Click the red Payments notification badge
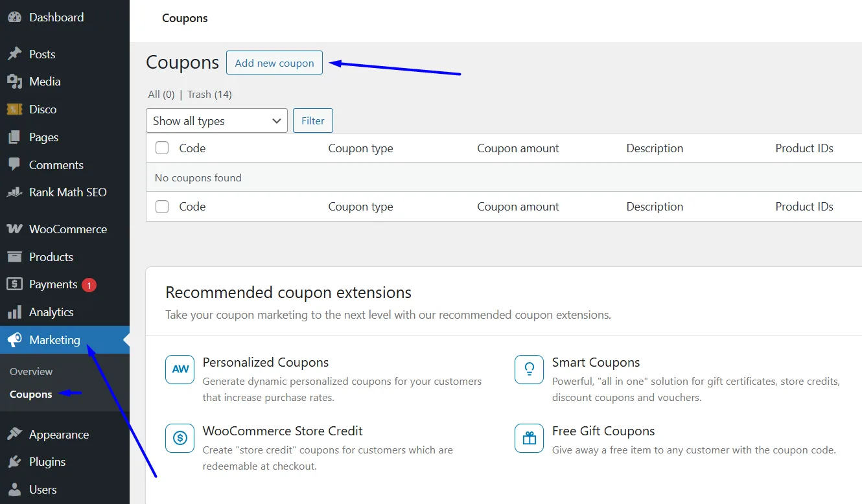 [89, 284]
